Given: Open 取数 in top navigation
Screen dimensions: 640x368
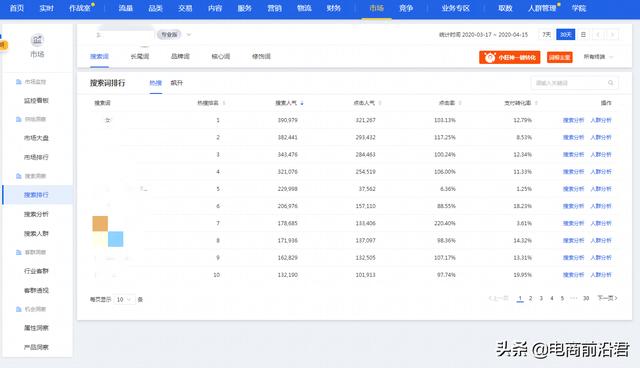Looking at the screenshot, I should click(x=505, y=8).
